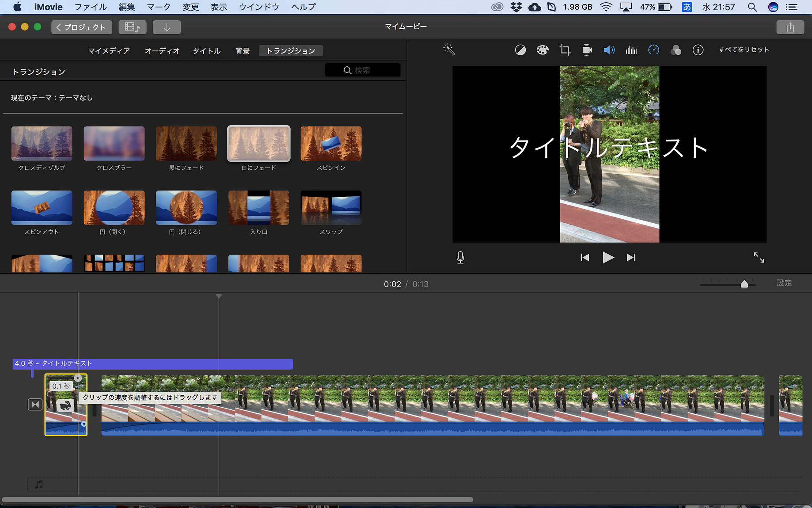Select the 入り口 transition thumbnail
This screenshot has height=508, width=812.
point(259,207)
